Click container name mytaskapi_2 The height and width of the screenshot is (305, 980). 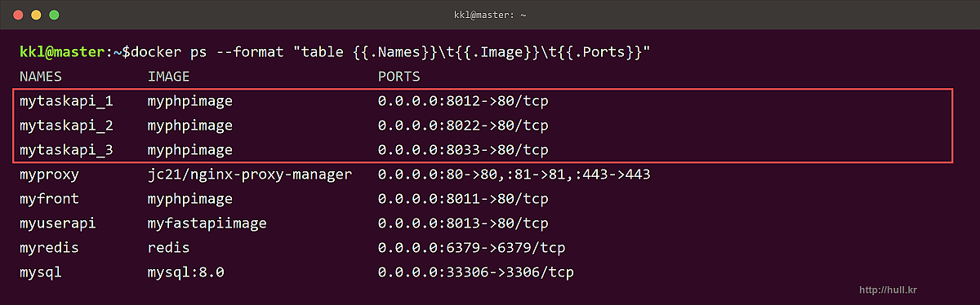[x=66, y=126]
